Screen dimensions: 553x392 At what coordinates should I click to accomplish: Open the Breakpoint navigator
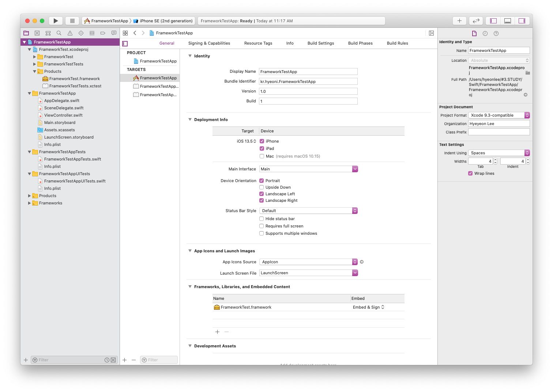click(x=103, y=33)
